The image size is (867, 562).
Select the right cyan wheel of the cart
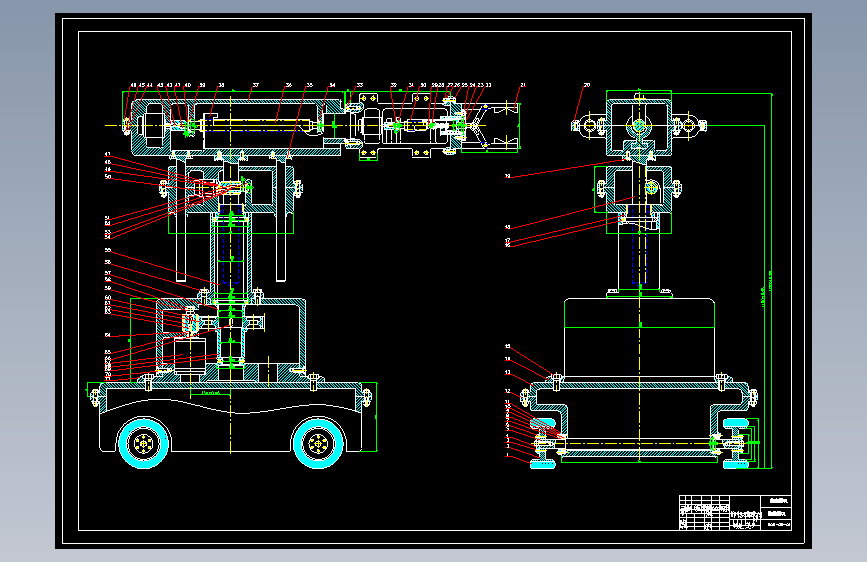[x=318, y=443]
